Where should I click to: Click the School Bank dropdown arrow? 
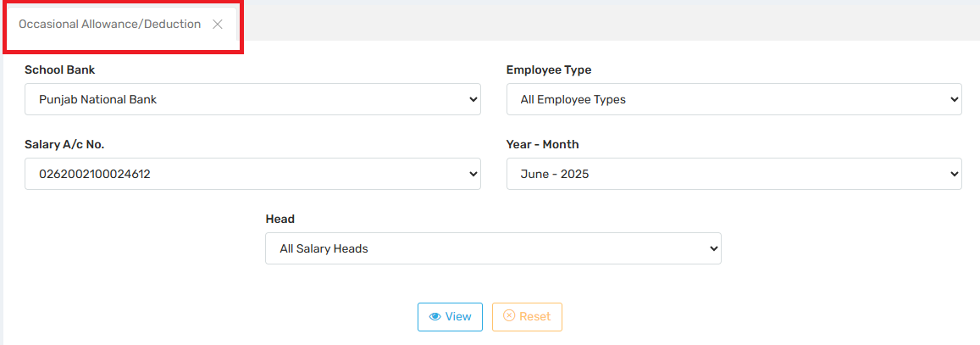(473, 99)
